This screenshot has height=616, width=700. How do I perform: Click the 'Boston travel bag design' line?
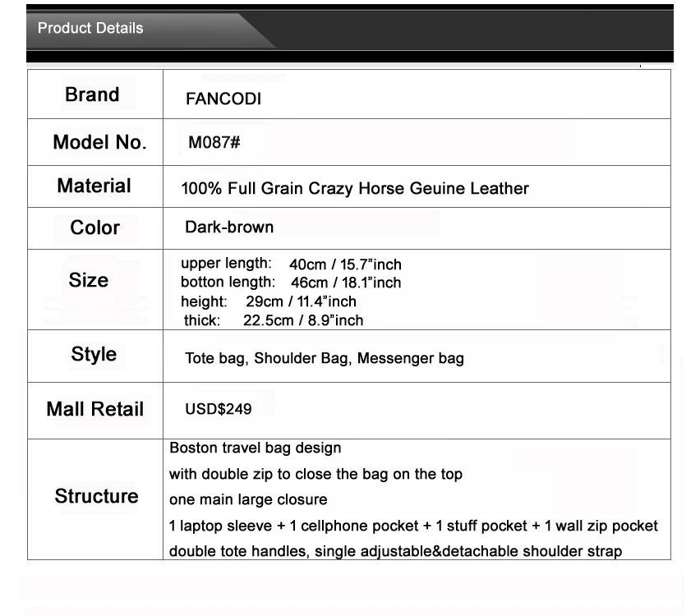[256, 448]
